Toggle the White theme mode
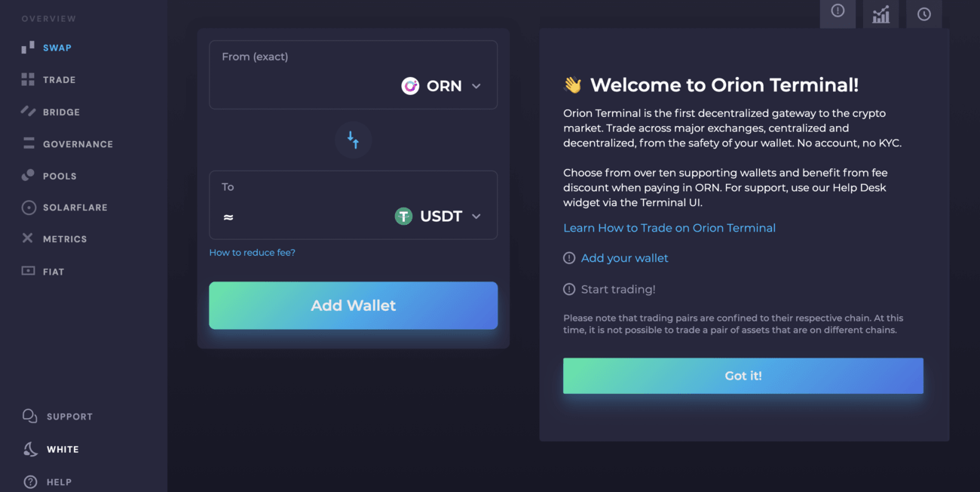The image size is (980, 492). 51,449
